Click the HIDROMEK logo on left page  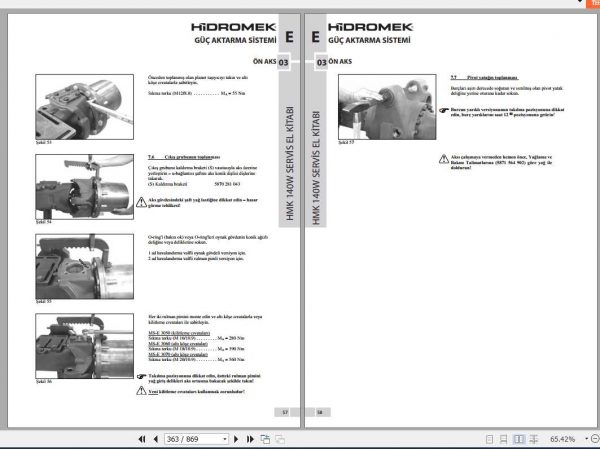point(233,27)
